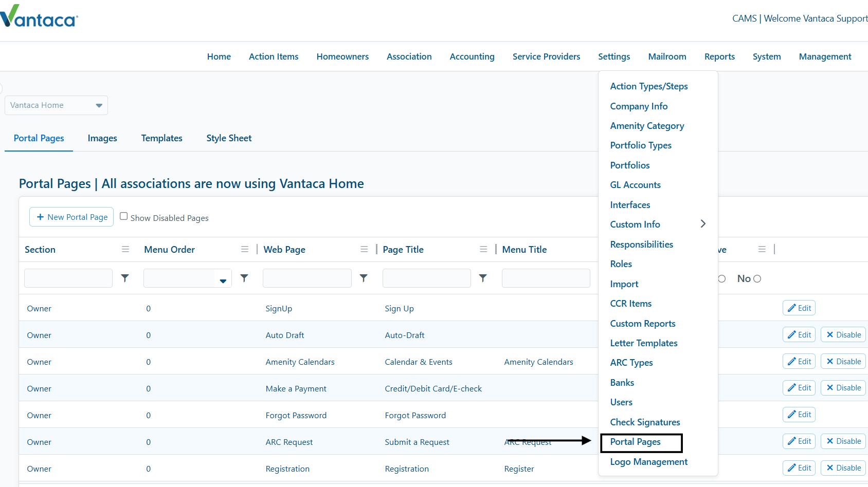Choose CCR Items menu entry
The width and height of the screenshot is (868, 487).
point(630,304)
